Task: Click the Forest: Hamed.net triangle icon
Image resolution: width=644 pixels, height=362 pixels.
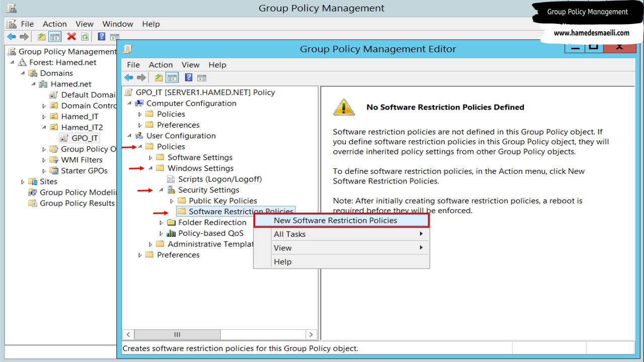Action: (22, 62)
